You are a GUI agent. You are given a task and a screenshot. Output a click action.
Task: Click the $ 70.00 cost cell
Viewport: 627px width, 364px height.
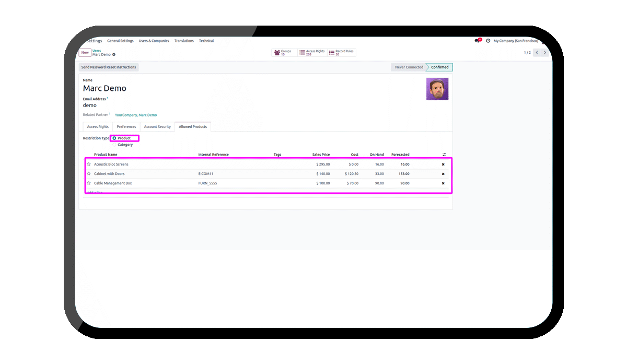point(353,183)
